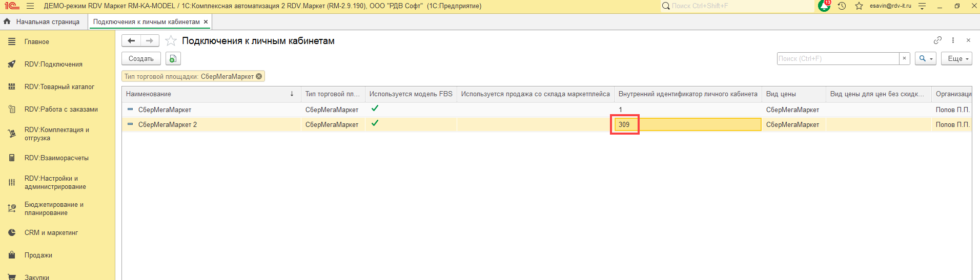Click the Тип торговой площадки filter label

coord(161,76)
